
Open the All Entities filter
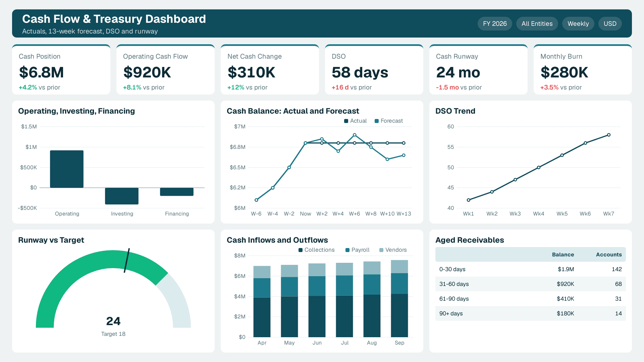(537, 24)
